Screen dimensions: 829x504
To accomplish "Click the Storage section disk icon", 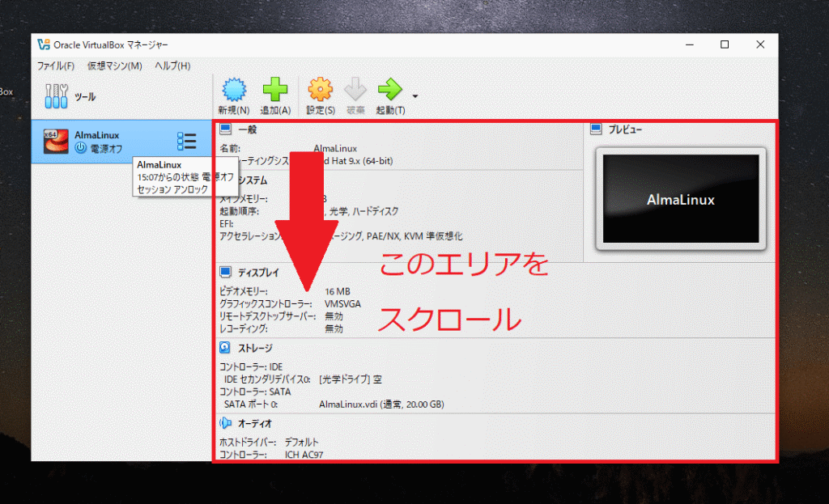I will point(225,348).
